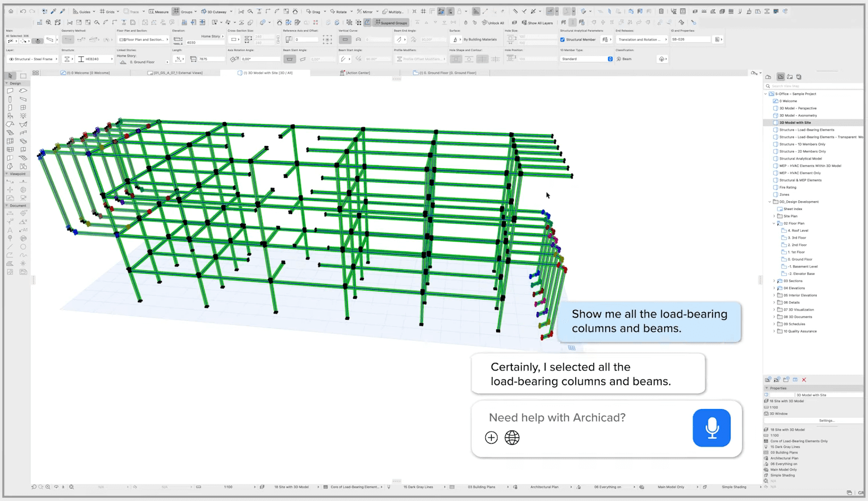Collapse the 02 Floor Plan folder
The image size is (868, 501).
pos(774,223)
